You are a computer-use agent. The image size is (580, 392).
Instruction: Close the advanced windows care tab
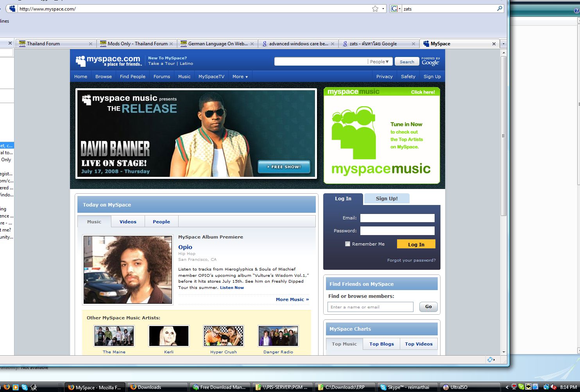tap(333, 44)
